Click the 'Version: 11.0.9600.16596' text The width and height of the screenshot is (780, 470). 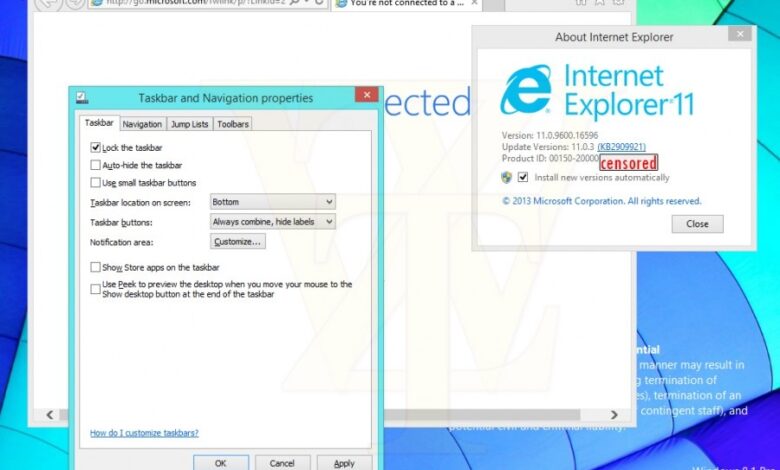(550, 135)
